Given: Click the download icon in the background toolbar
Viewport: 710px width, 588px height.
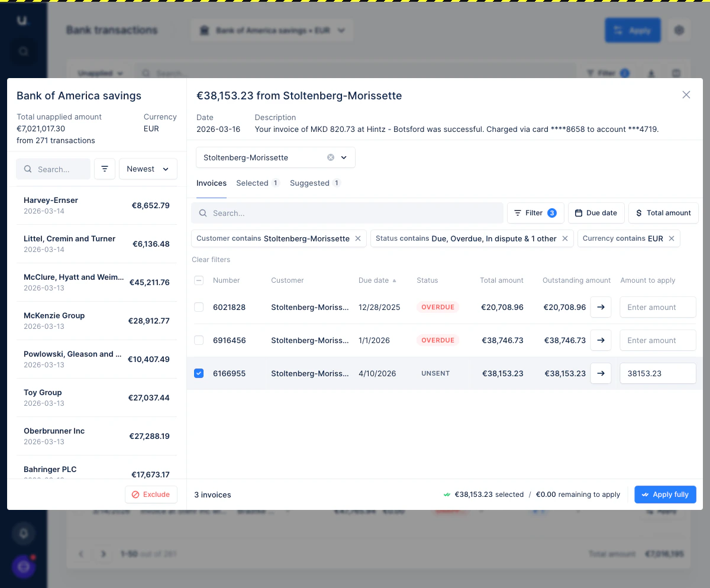Looking at the screenshot, I should [x=651, y=73].
